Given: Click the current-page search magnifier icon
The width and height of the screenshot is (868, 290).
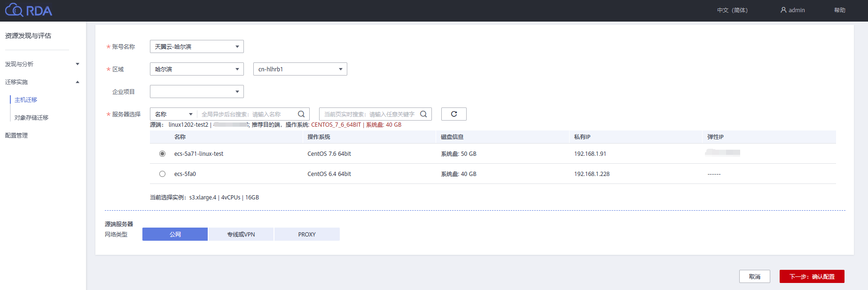Looking at the screenshot, I should 423,114.
